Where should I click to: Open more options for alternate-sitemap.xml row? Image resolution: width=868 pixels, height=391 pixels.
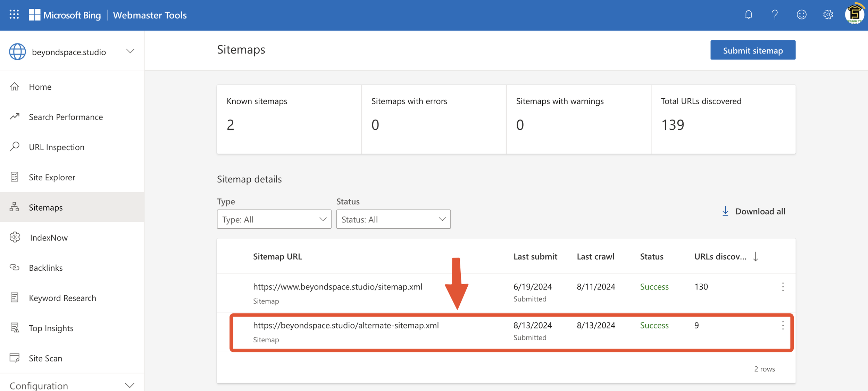pos(783,326)
